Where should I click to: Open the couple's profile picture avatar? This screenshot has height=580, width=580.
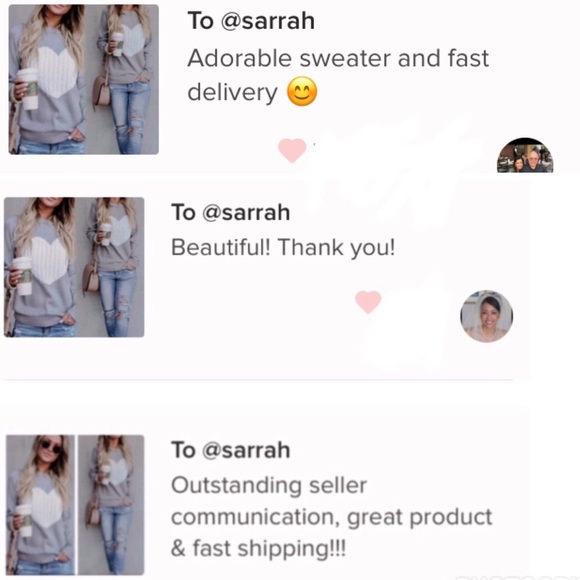(x=525, y=155)
